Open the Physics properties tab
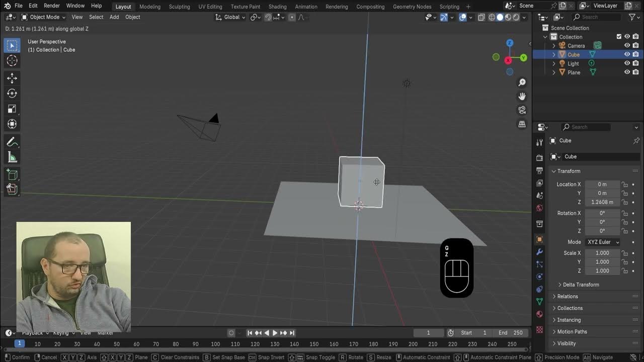Screen dimensions: 644x362 [539, 277]
